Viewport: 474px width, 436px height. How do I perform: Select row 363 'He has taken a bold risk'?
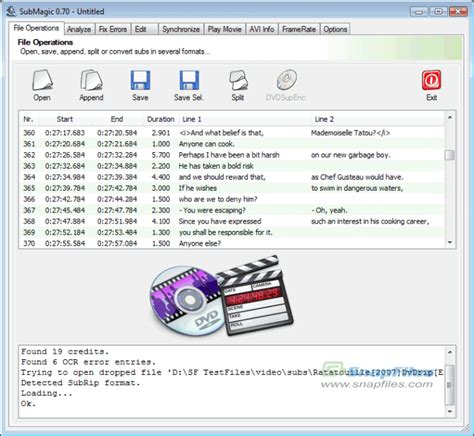[x=232, y=166]
